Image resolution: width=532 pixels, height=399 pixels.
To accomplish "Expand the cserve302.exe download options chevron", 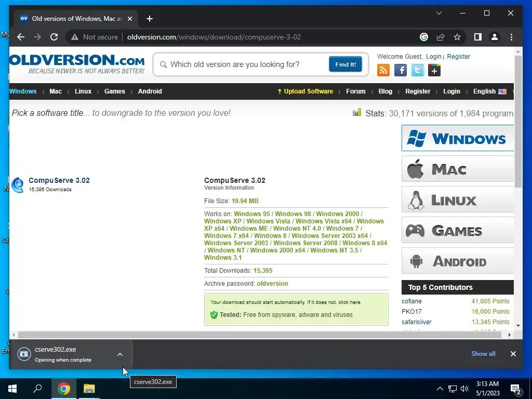I will tap(120, 354).
